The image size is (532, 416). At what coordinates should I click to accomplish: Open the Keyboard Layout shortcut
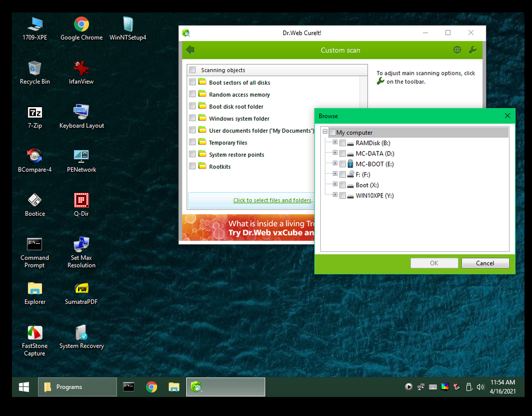82,116
